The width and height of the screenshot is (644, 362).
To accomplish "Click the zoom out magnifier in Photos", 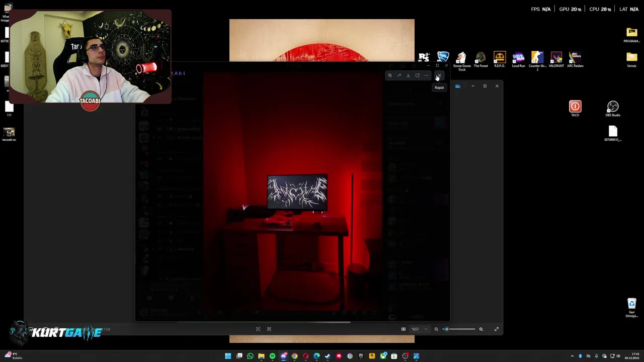I will point(436,329).
